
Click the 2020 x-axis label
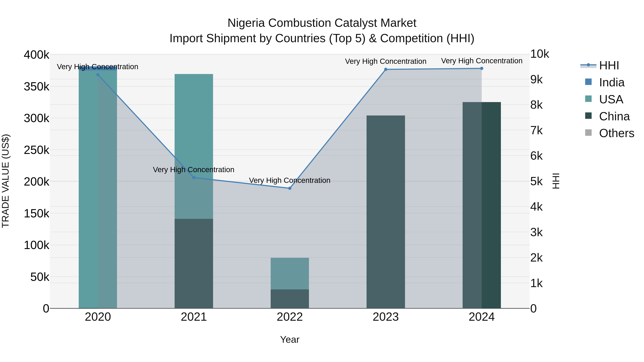98,317
